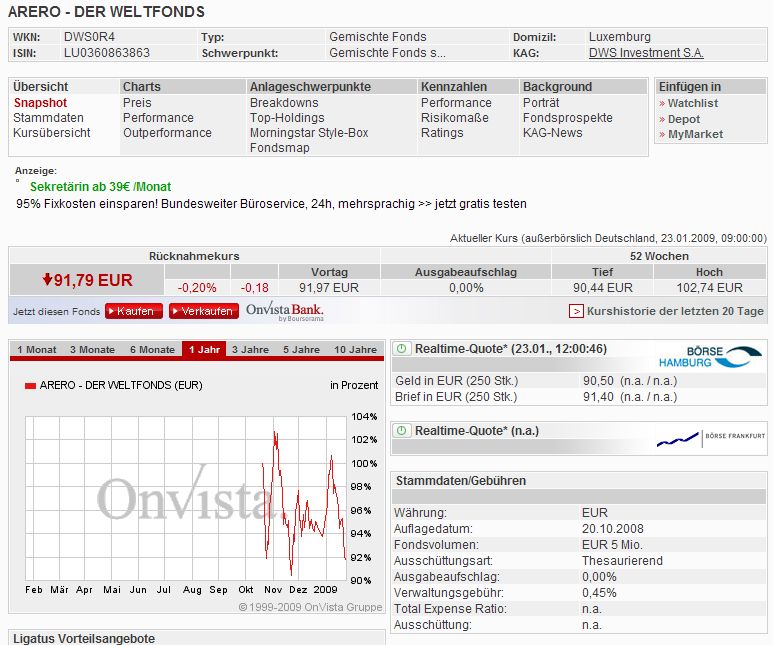Click red down arrow beside 91,79 EUR
Screen dimensions: 773x645
[x=46, y=280]
